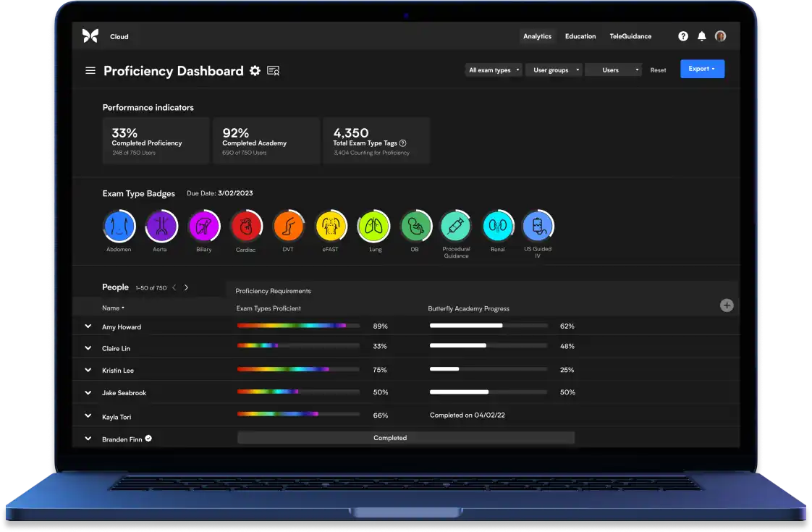Open the User groups filter dropdown
The image size is (812, 532).
[554, 69]
